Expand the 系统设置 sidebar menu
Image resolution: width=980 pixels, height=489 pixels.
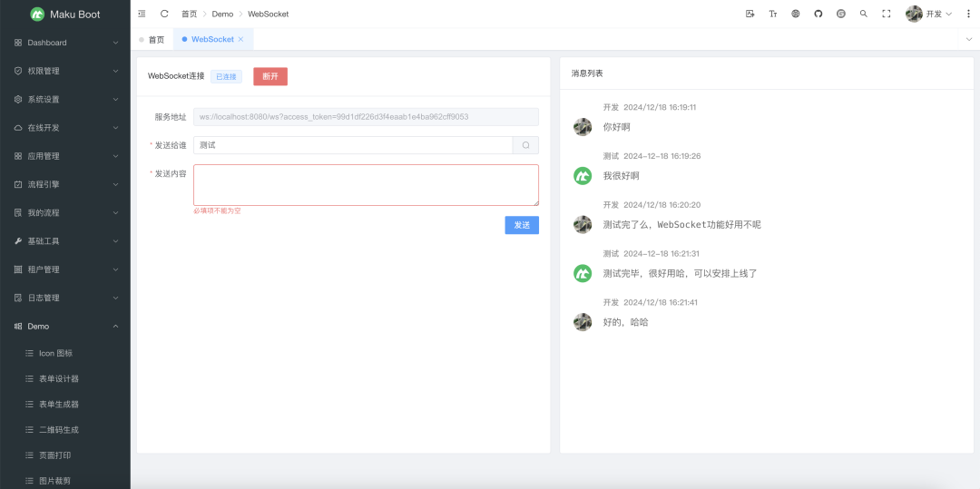point(65,99)
